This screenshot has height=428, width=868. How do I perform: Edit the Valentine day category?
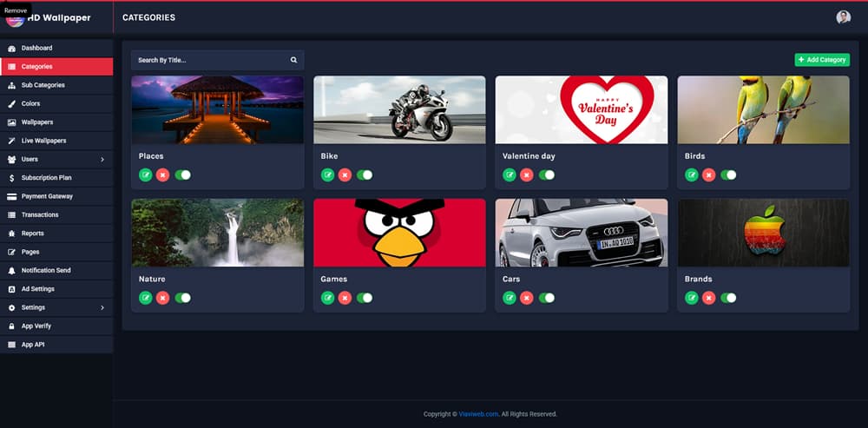click(510, 175)
